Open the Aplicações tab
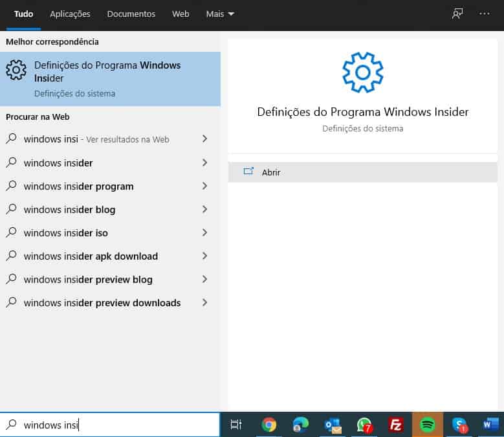 [x=70, y=14]
